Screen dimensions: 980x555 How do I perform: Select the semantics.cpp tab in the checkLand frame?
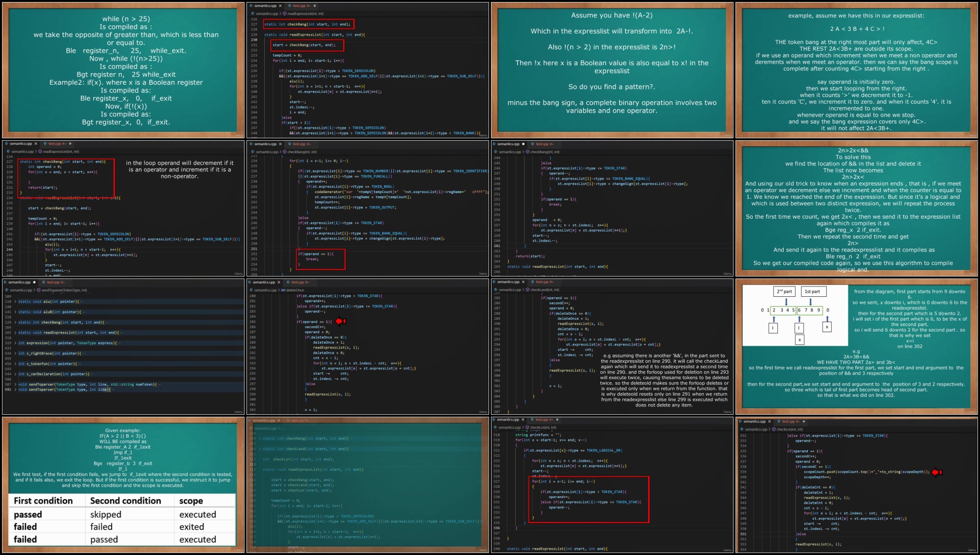508,282
